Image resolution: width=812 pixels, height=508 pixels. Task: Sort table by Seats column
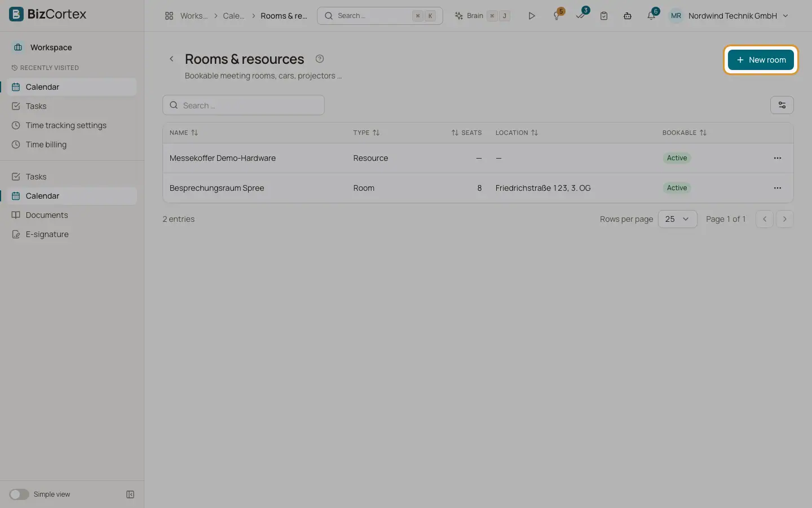(466, 133)
